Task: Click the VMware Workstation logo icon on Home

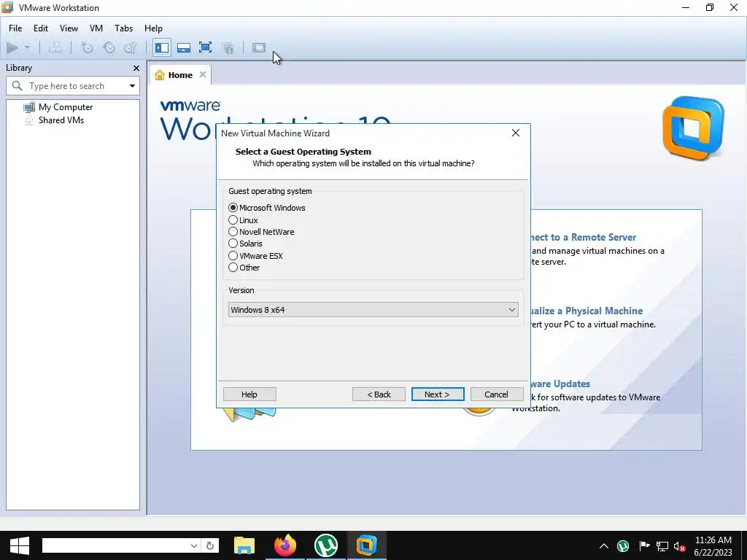Action: tap(693, 128)
